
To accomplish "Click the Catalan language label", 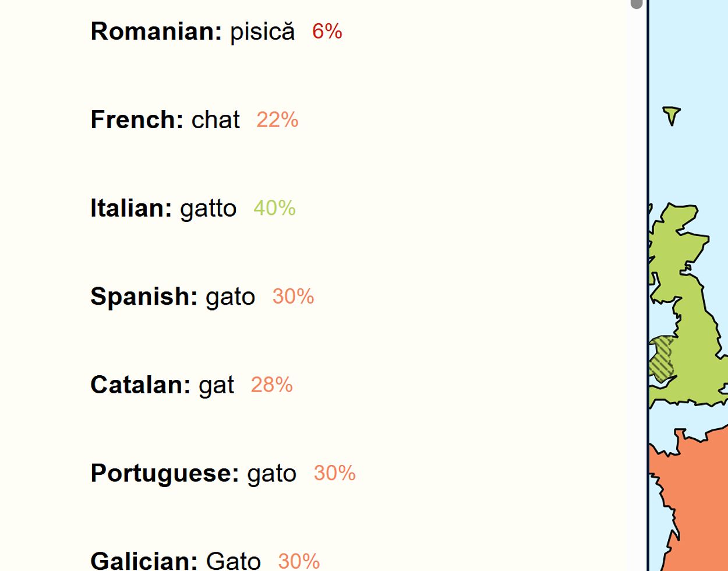I will [x=140, y=385].
